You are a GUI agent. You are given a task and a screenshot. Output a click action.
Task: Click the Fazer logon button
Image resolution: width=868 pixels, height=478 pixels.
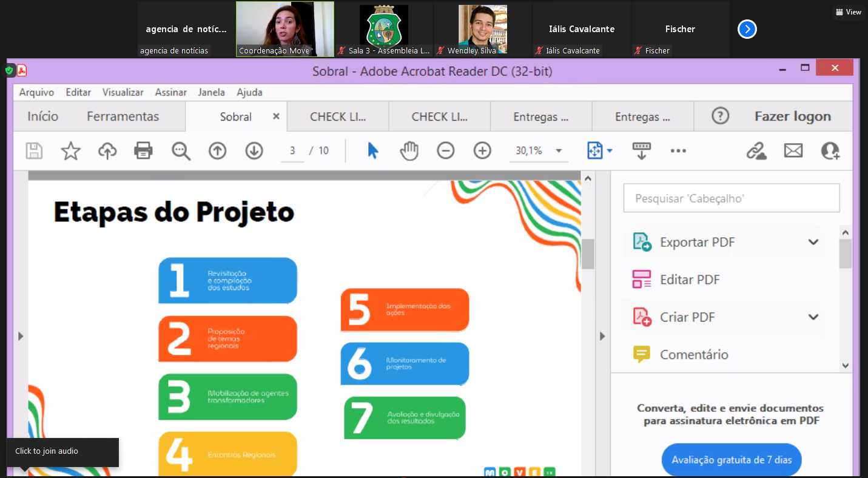click(792, 116)
